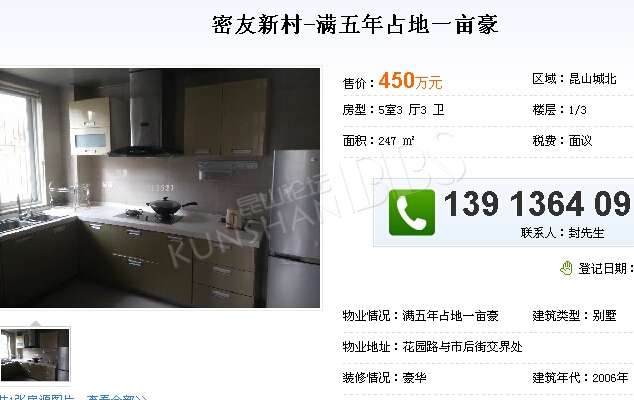Click the layout text 5室3厅3卫

pyautogui.click(x=411, y=110)
